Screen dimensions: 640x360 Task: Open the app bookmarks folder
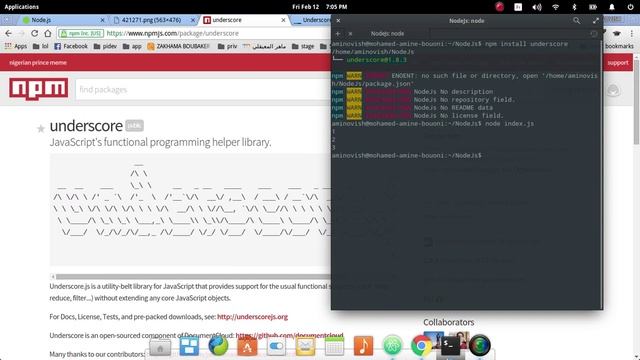point(132,47)
